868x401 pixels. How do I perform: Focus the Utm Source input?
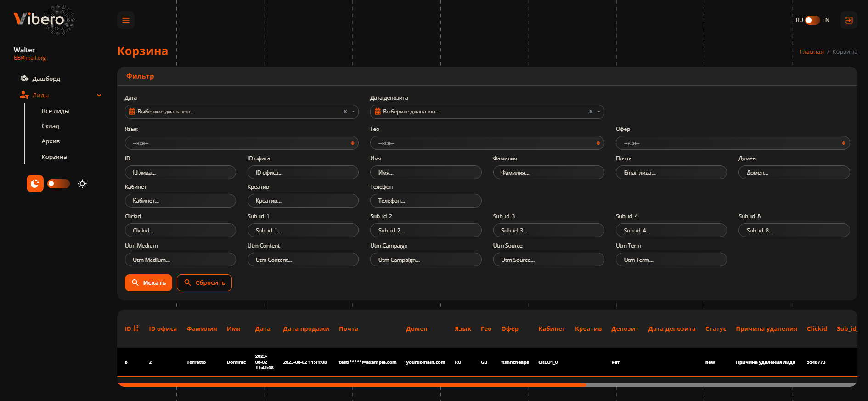tap(548, 260)
